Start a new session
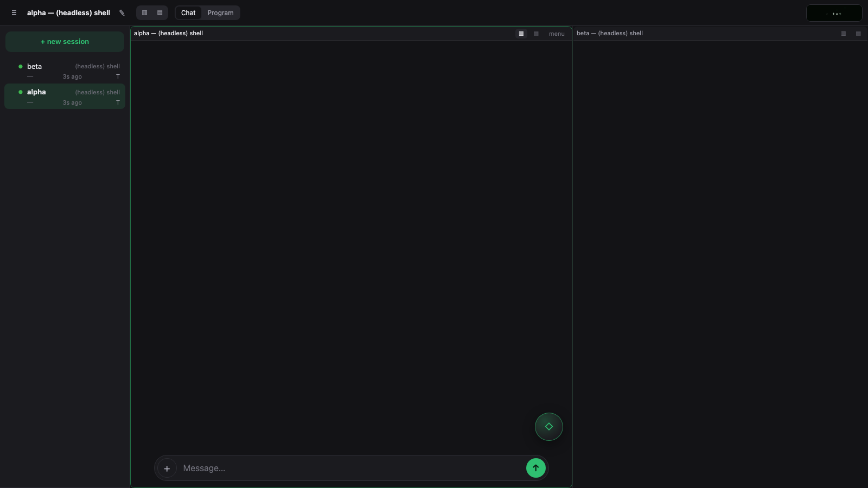Image resolution: width=868 pixels, height=488 pixels. pyautogui.click(x=65, y=42)
